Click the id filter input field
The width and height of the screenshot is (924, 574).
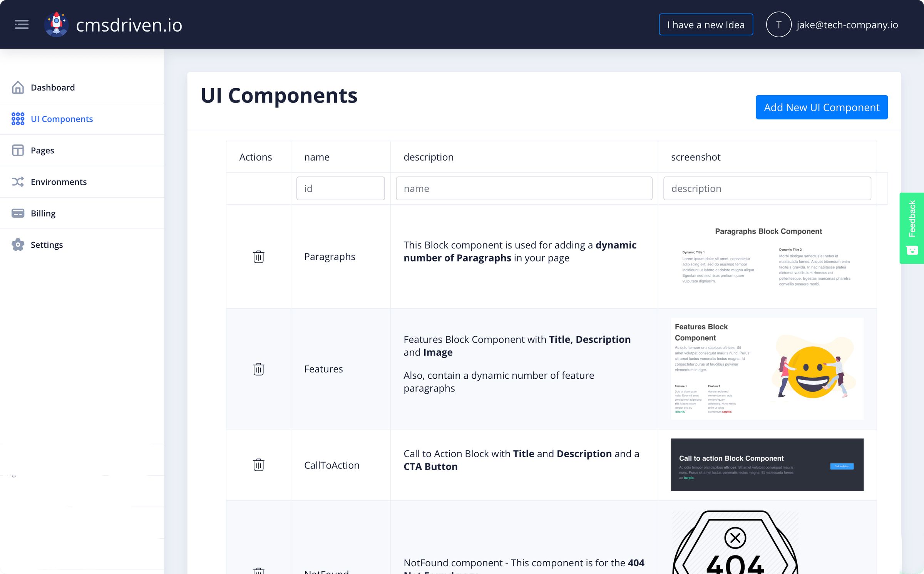coord(340,188)
